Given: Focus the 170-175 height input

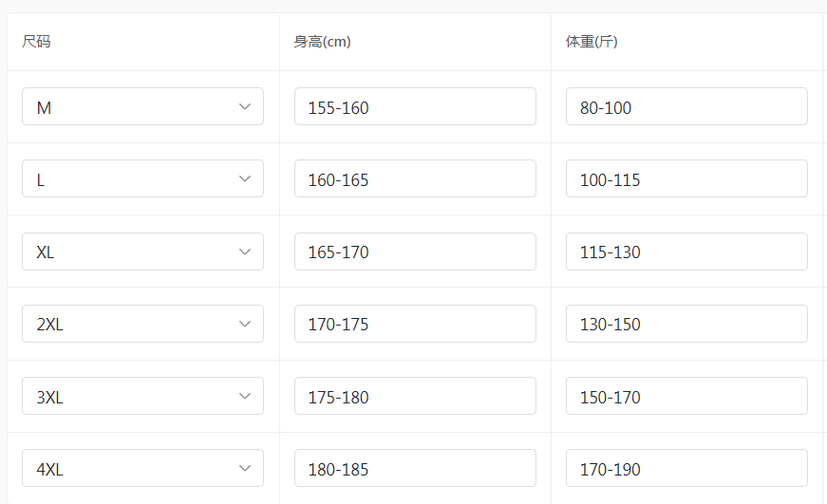Looking at the screenshot, I should tap(415, 324).
